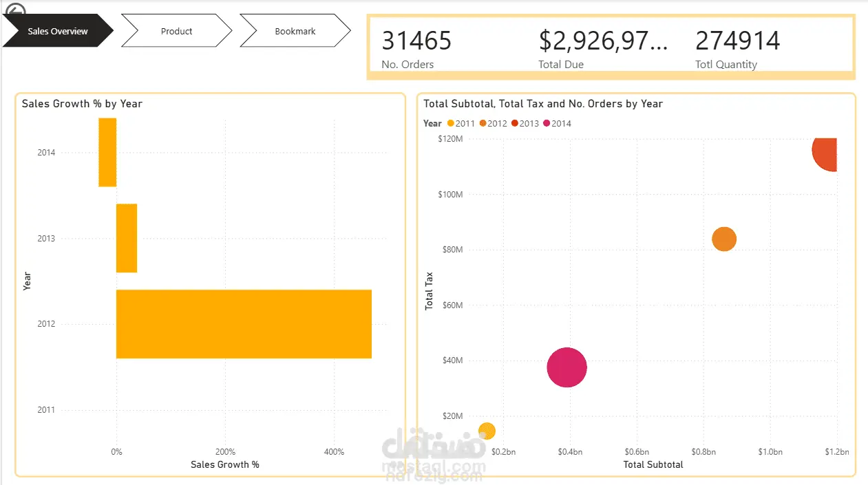Click the 2012 sales growth bar

point(244,324)
